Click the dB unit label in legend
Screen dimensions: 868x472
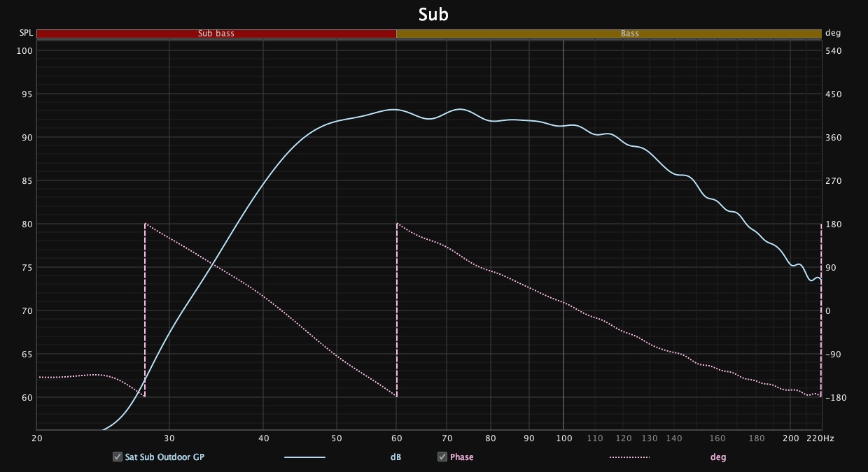[395, 457]
